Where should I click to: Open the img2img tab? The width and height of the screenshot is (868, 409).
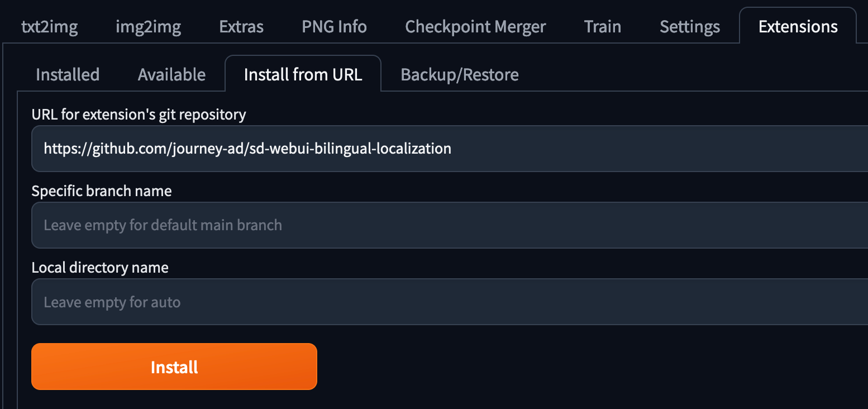coord(148,27)
